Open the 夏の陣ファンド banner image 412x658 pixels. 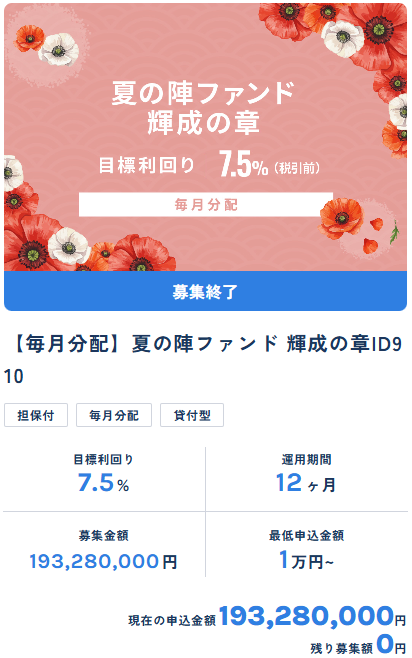206,137
